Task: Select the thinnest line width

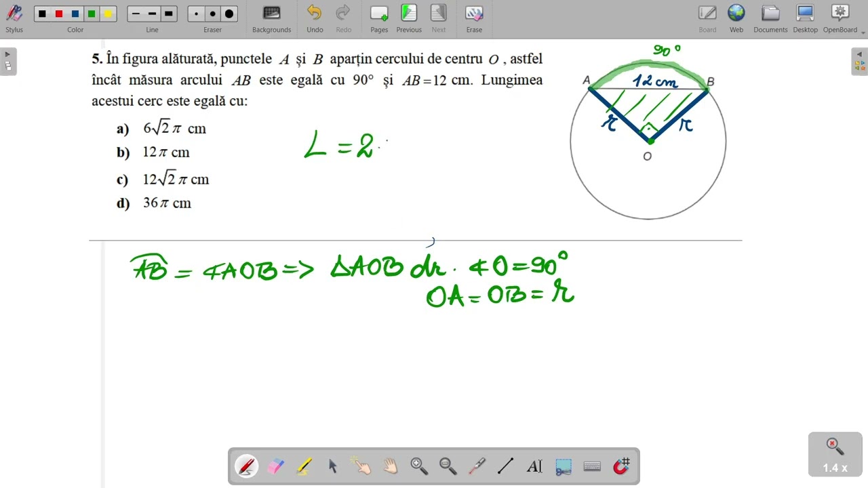Action: point(136,14)
